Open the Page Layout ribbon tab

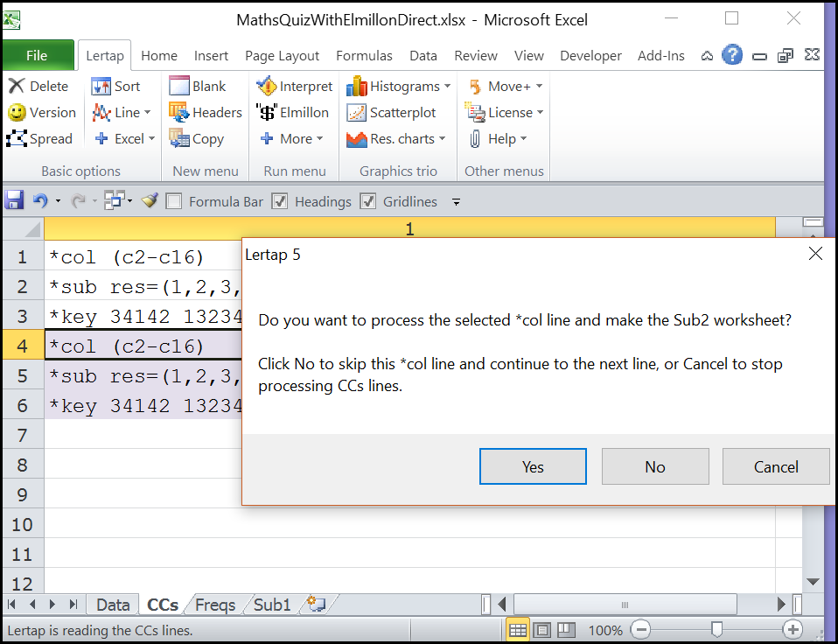coord(282,56)
